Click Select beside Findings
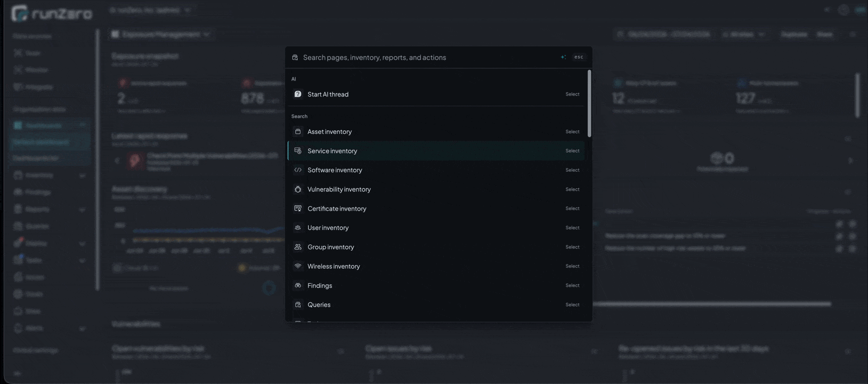Screen dimensions: 868x384 [x=572, y=285]
